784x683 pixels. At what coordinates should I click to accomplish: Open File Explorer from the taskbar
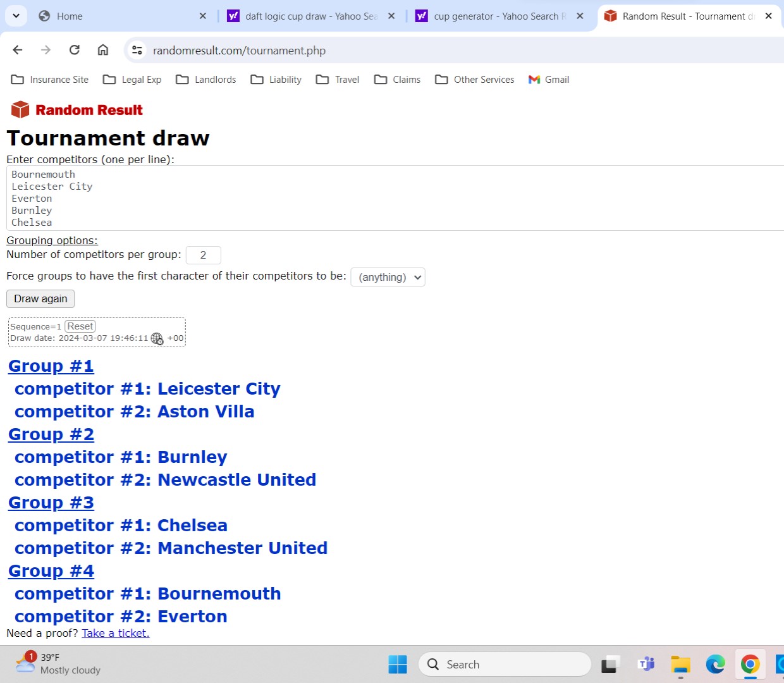point(680,665)
